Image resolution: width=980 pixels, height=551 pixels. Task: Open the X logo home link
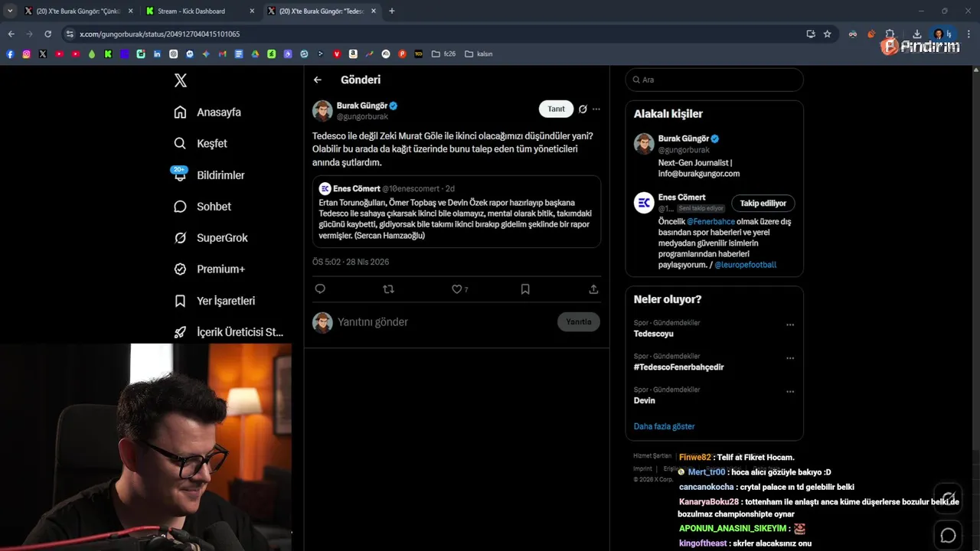(x=180, y=80)
